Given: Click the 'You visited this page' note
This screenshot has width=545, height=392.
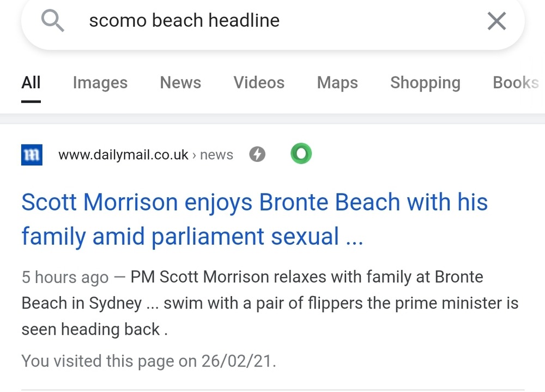Looking at the screenshot, I should [x=148, y=360].
